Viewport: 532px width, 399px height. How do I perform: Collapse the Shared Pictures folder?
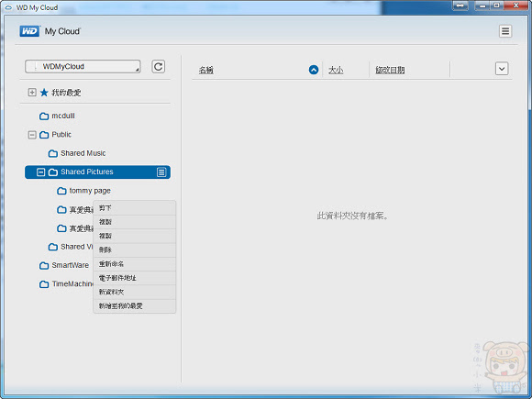40,172
